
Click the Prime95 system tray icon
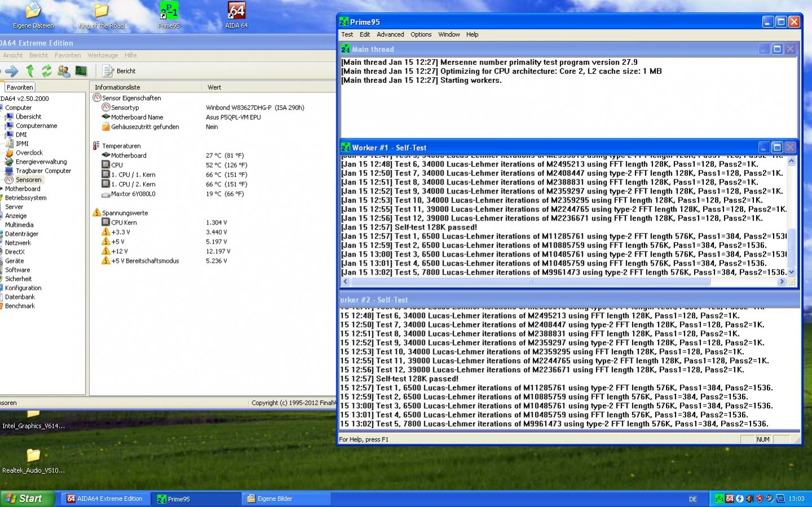[x=719, y=499]
